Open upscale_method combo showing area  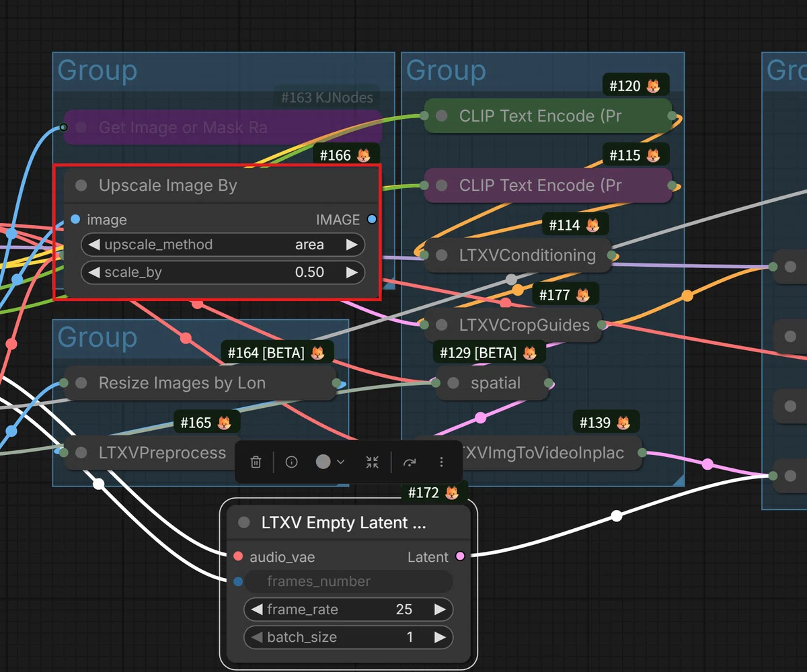[223, 245]
